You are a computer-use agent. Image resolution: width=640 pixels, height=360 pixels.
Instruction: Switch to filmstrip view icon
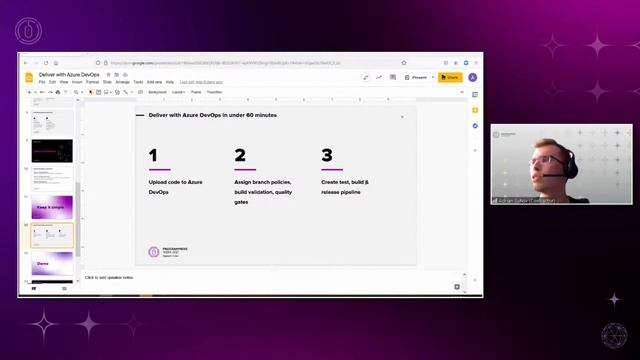pos(34,289)
